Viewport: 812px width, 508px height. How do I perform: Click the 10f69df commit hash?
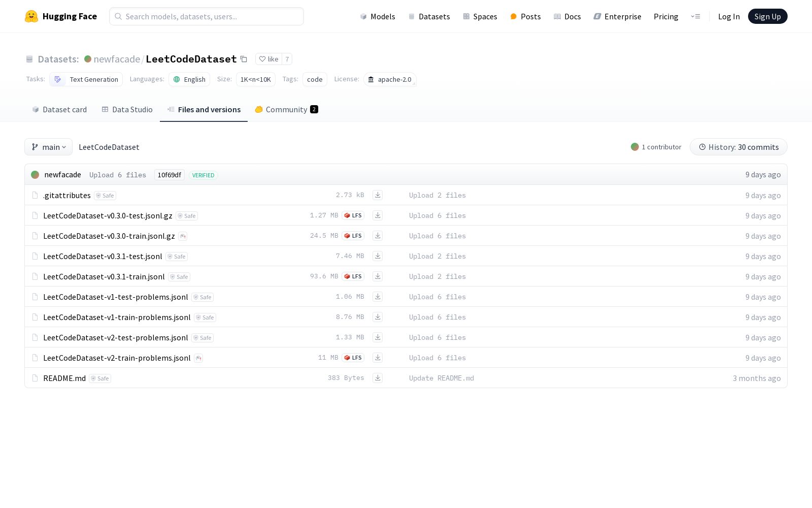pyautogui.click(x=169, y=175)
